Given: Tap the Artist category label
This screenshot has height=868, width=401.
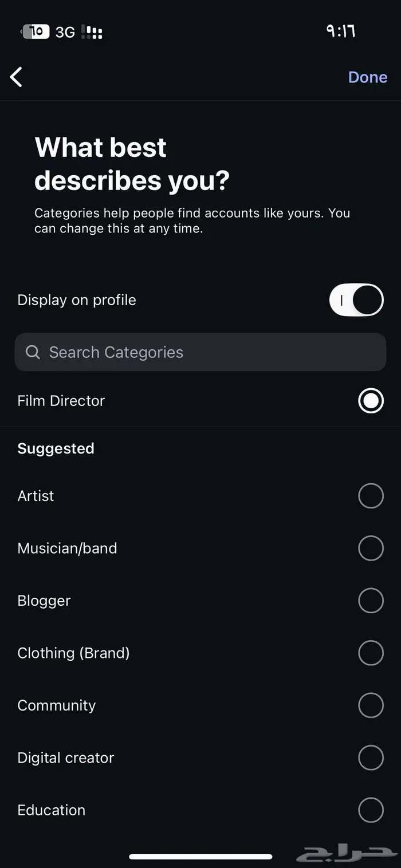Looking at the screenshot, I should point(36,496).
